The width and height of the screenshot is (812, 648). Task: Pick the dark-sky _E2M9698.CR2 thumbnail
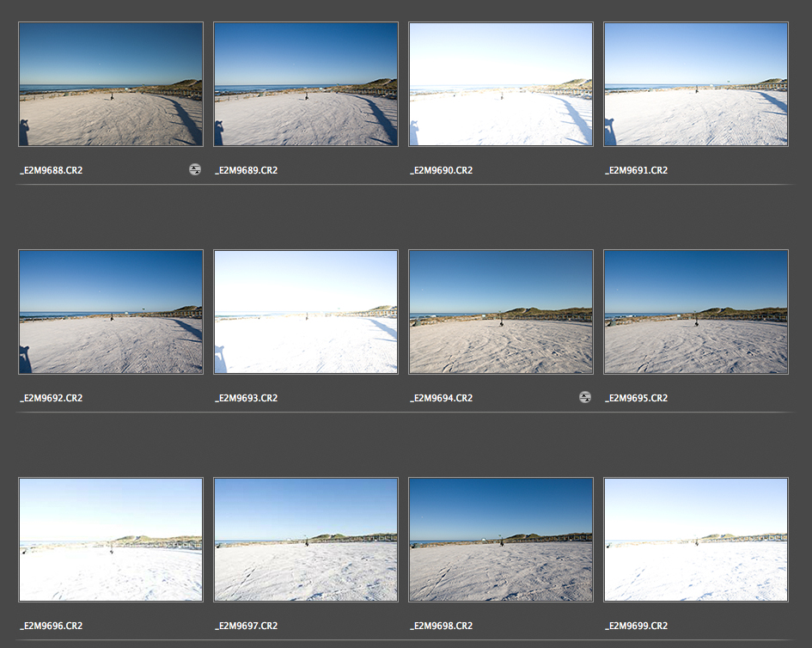501,540
